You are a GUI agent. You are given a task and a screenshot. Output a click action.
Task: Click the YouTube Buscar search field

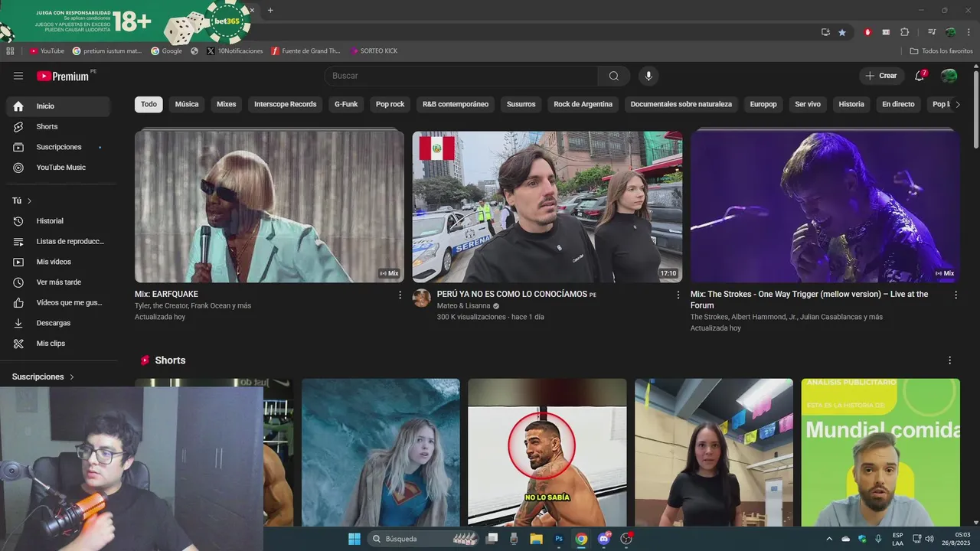coord(461,76)
